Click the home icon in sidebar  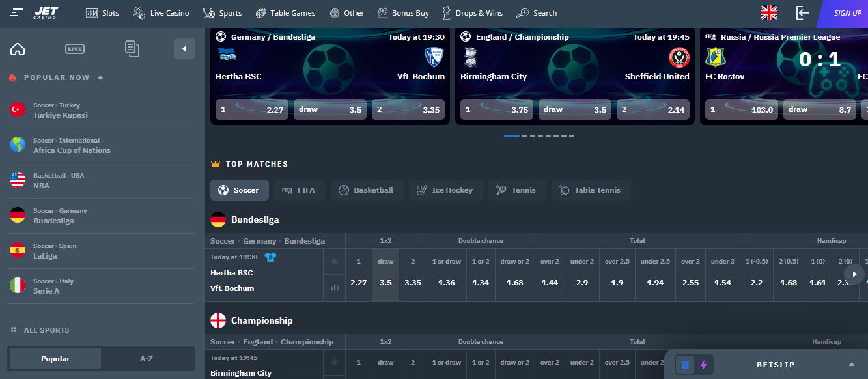click(x=18, y=49)
